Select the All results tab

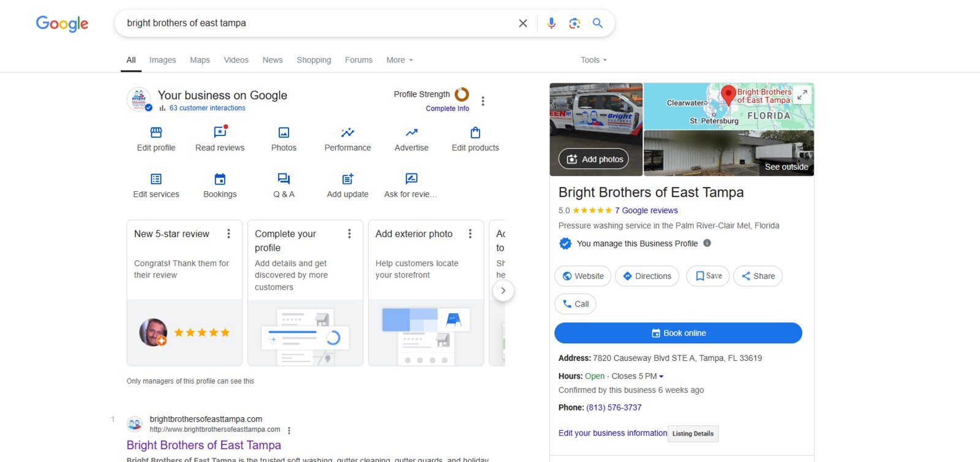pos(131,60)
